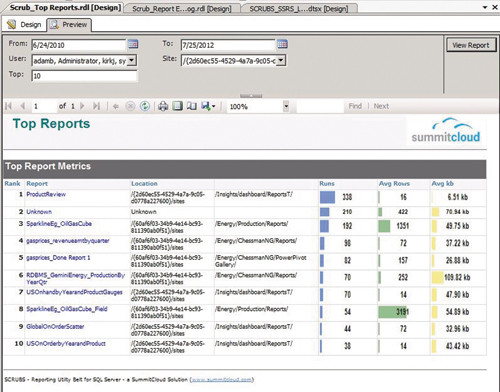
Task: Click in the Top value field
Action: coord(84,76)
